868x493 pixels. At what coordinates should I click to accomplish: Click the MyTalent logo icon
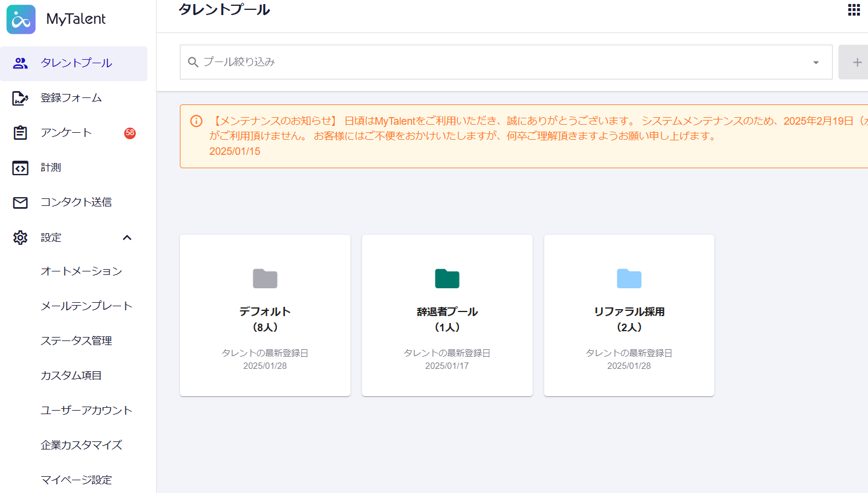21,19
